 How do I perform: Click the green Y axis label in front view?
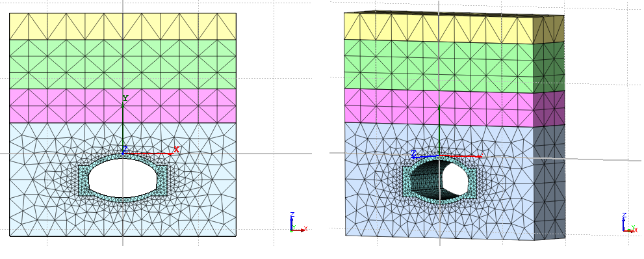point(125,98)
